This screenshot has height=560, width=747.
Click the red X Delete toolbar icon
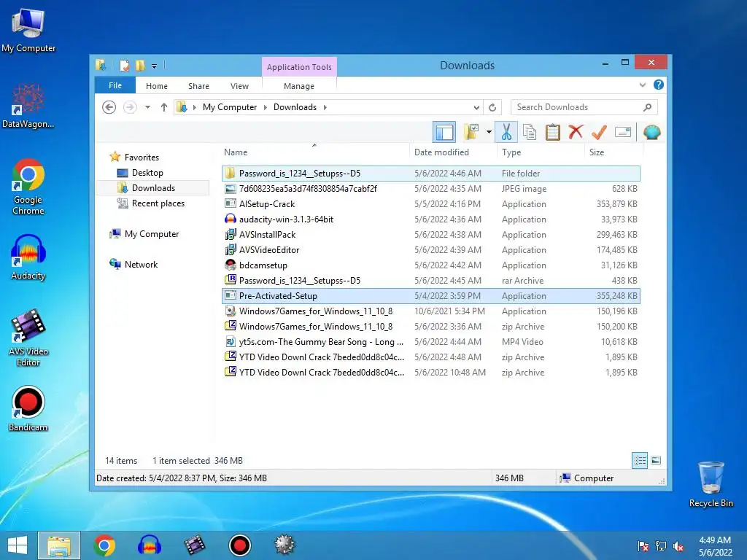pyautogui.click(x=576, y=131)
